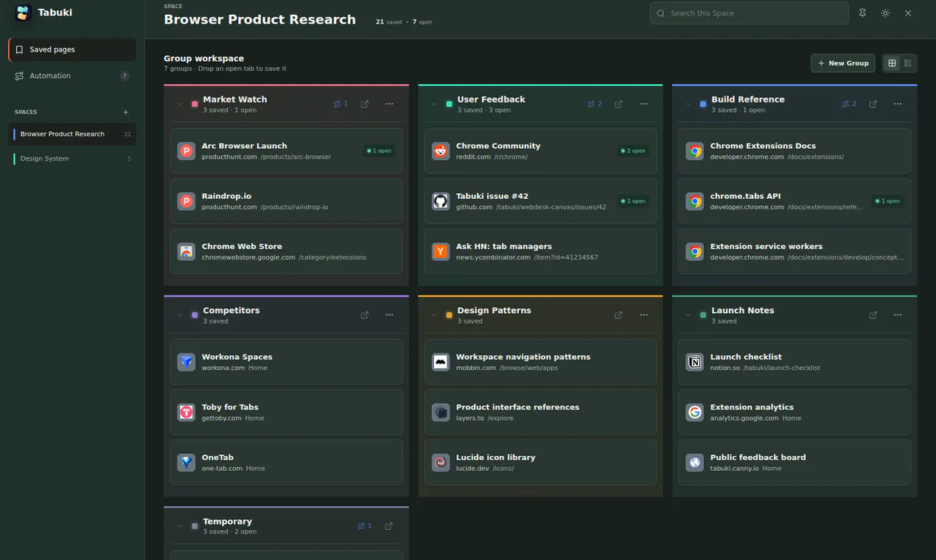The width and height of the screenshot is (936, 560).
Task: Click Chrome Web Store favicon
Action: (x=186, y=251)
